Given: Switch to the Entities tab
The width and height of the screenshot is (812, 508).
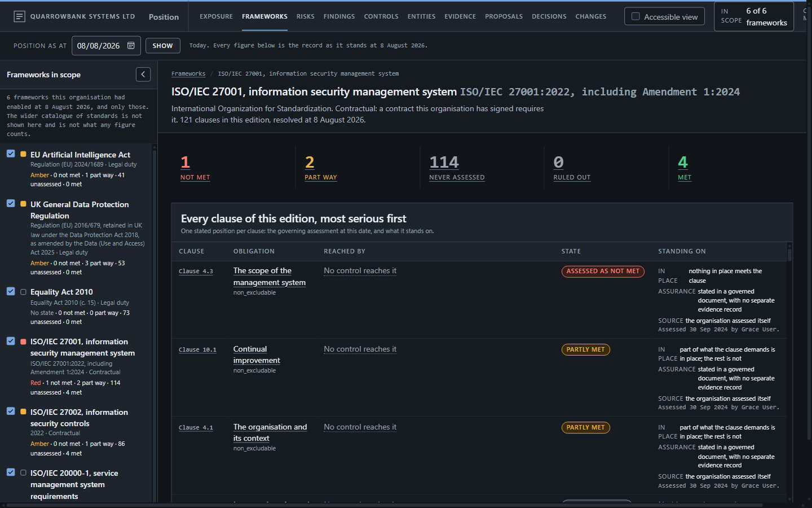Looking at the screenshot, I should point(421,16).
